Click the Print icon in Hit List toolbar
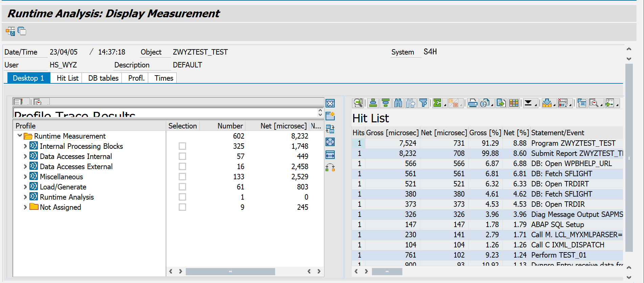The height and width of the screenshot is (283, 644). 473,103
